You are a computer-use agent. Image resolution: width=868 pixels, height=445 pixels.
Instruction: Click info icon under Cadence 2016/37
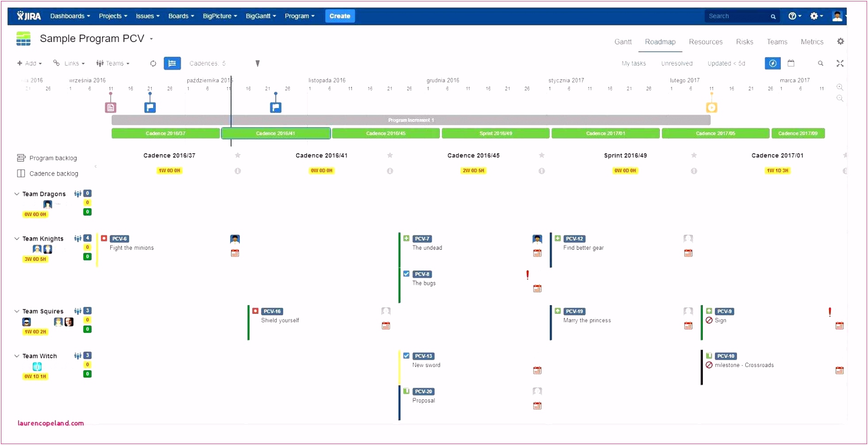click(238, 171)
